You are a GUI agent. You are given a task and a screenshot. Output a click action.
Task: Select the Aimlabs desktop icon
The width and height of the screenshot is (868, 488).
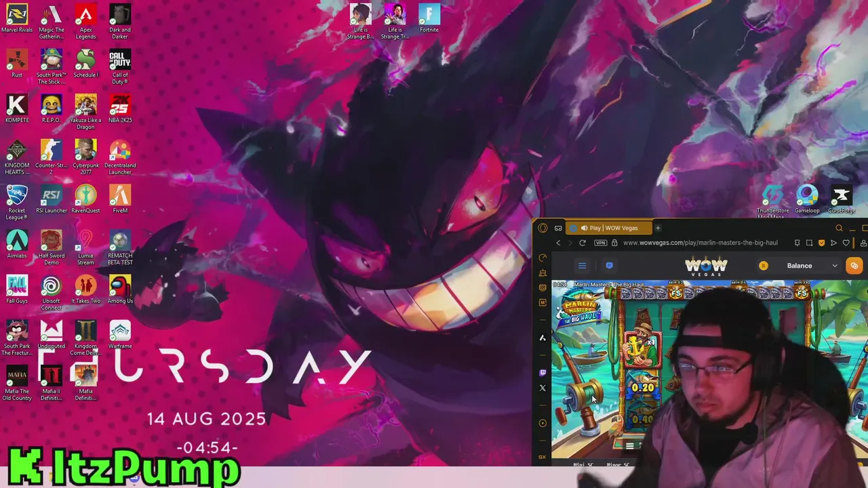[x=17, y=245]
